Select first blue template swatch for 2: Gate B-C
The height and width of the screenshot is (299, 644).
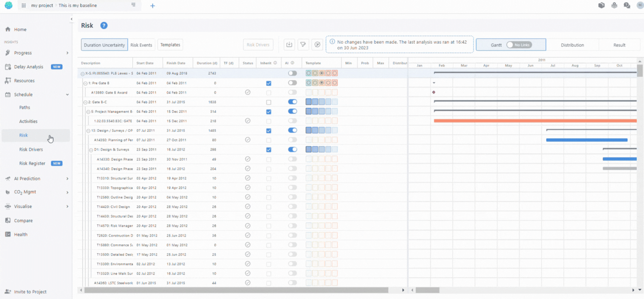click(x=308, y=102)
